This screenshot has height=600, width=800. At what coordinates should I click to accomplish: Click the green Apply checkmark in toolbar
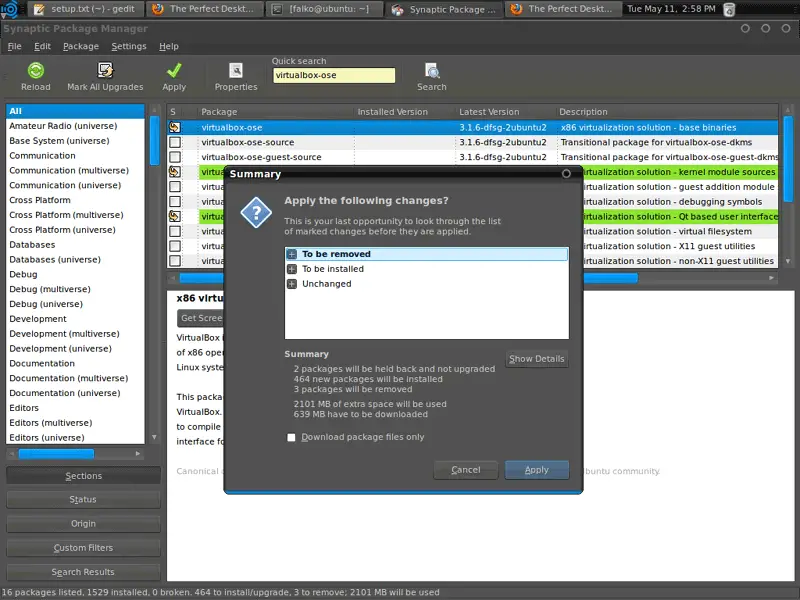(174, 71)
